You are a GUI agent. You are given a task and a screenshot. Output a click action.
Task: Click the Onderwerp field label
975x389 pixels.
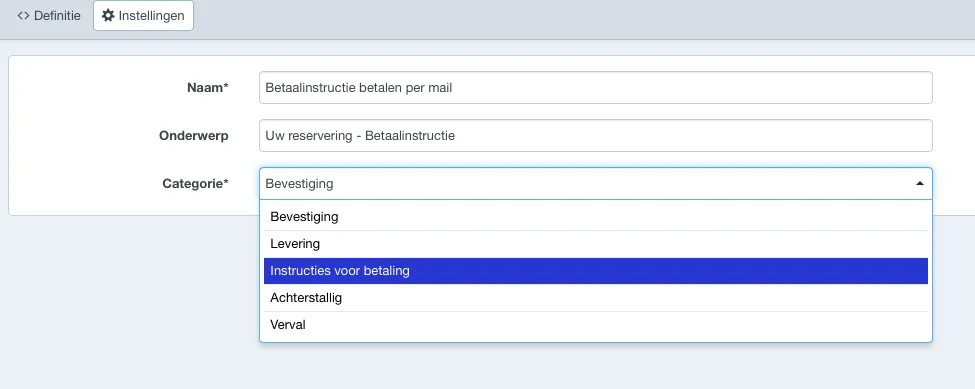click(x=194, y=135)
